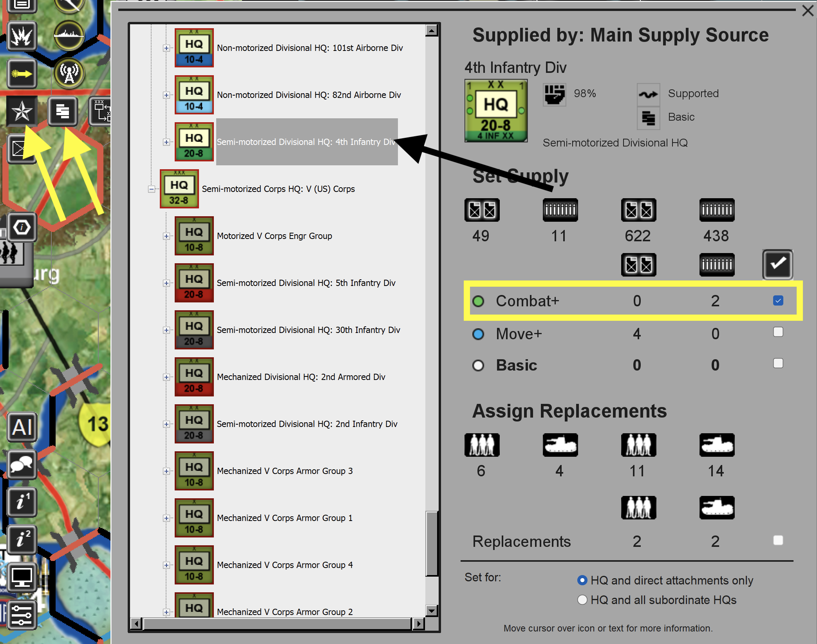Select the yellow move arrow tool
This screenshot has width=817, height=644.
pyautogui.click(x=22, y=74)
